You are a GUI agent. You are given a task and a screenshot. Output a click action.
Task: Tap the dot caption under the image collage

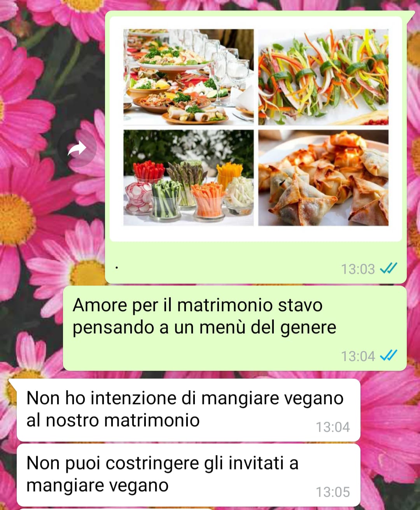(117, 268)
